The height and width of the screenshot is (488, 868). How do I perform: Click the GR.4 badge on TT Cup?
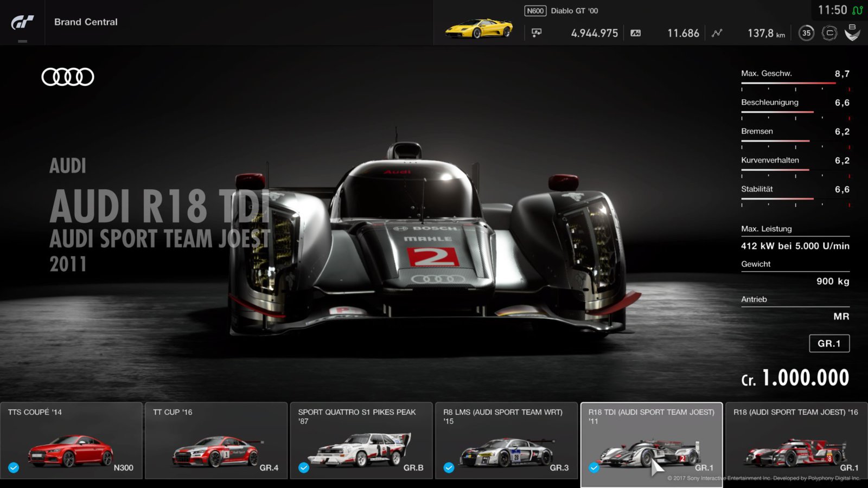click(269, 468)
